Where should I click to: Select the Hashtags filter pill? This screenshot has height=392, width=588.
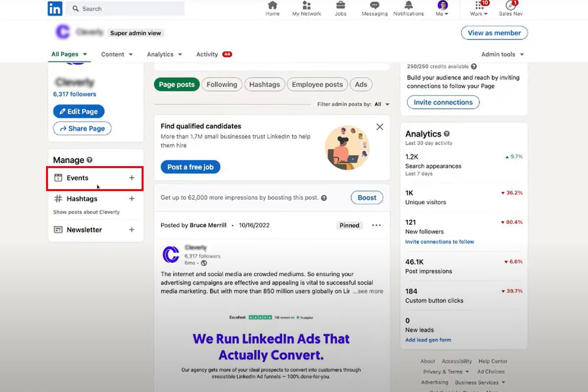[265, 84]
